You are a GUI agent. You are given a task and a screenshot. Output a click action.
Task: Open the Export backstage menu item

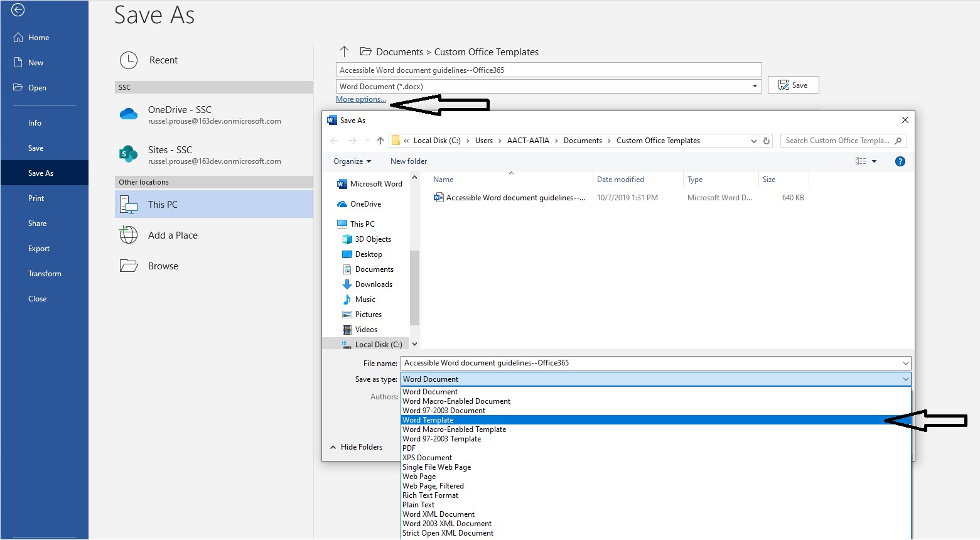pyautogui.click(x=38, y=248)
